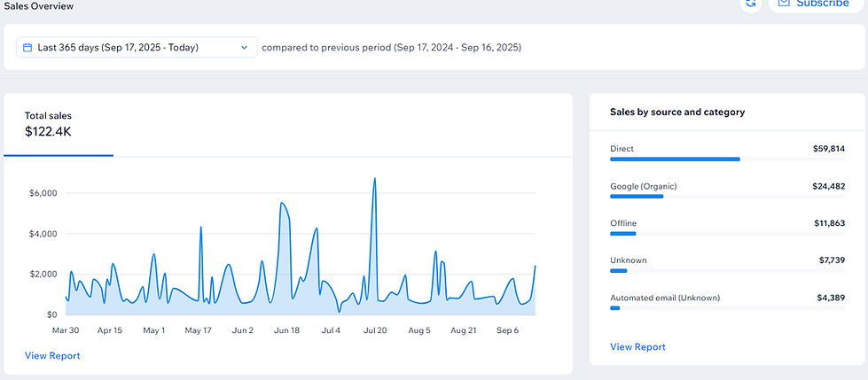Screen dimensions: 868x380
Task: Click the Google (Organic) label
Action: (x=644, y=186)
